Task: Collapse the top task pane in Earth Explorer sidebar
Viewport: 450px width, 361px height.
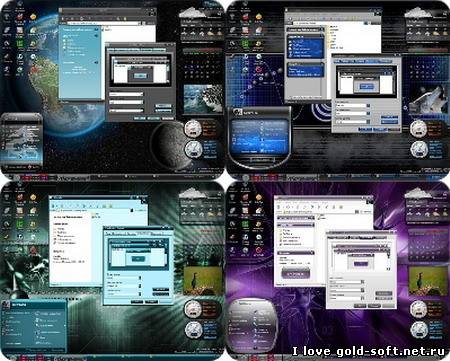Action: (96, 29)
